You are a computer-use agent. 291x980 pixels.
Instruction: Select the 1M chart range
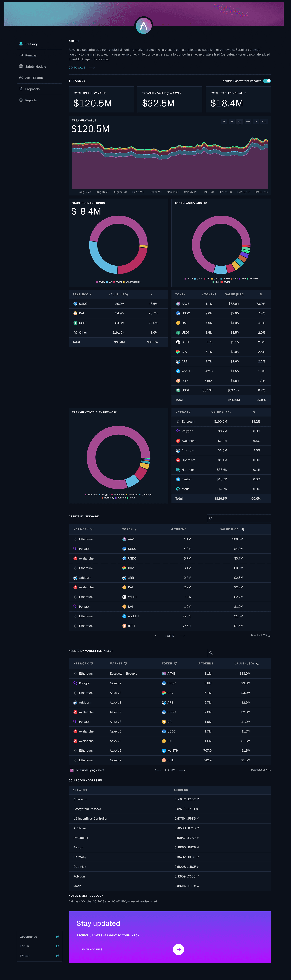pyautogui.click(x=232, y=122)
